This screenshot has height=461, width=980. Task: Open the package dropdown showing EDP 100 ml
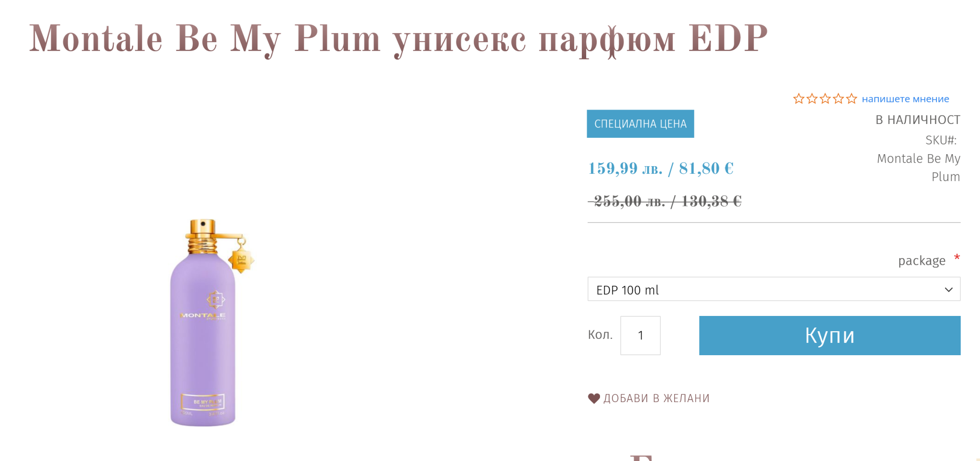click(x=766, y=290)
